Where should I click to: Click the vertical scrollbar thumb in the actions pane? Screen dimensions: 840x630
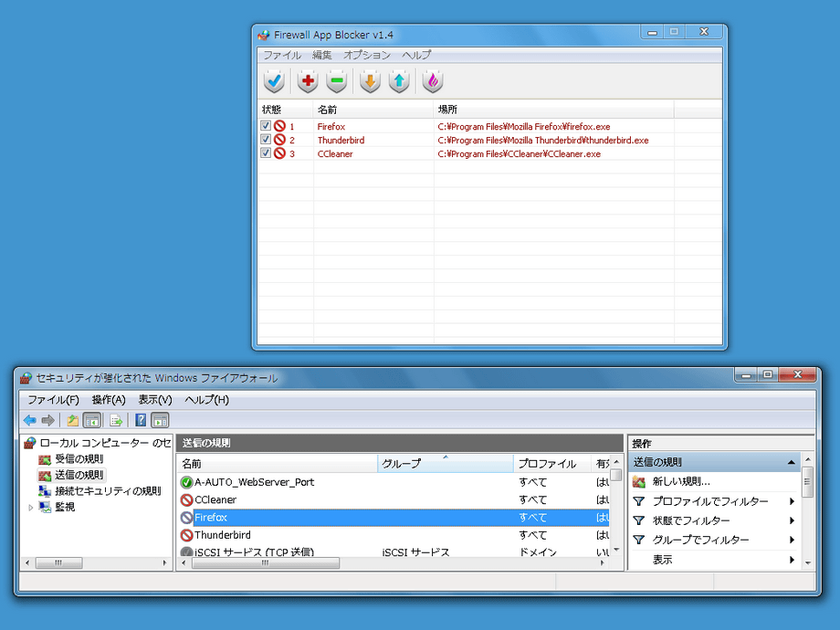[807, 481]
